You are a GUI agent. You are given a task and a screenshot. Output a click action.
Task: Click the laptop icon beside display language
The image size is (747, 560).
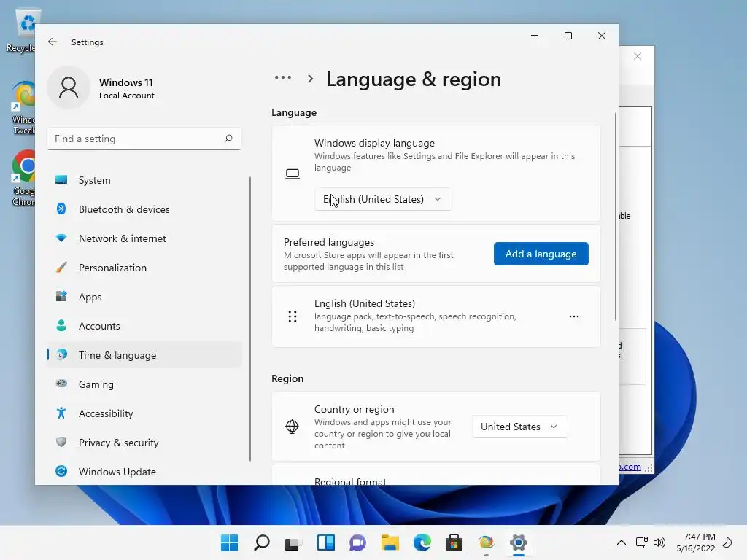click(293, 174)
